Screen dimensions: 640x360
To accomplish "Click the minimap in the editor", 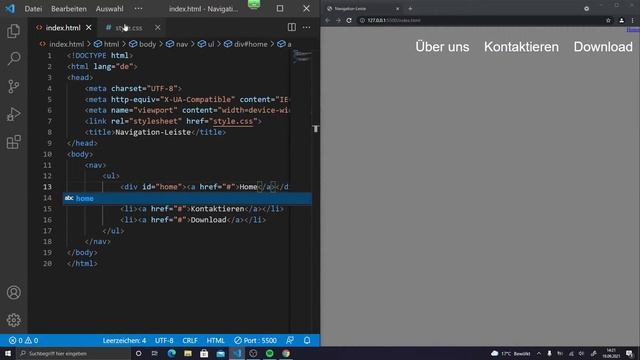I will click(302, 57).
